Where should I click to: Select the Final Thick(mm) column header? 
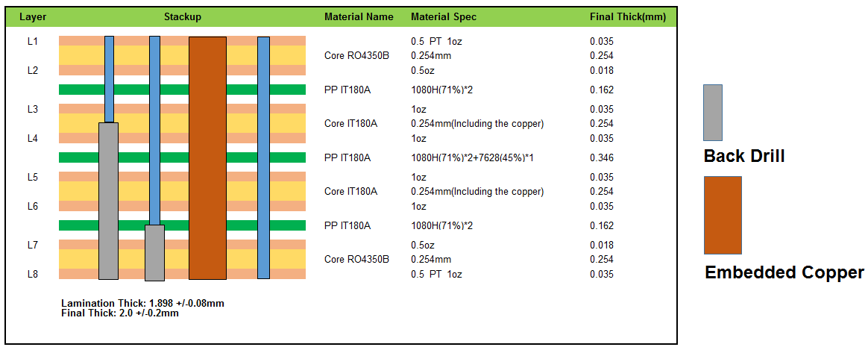pyautogui.click(x=627, y=16)
